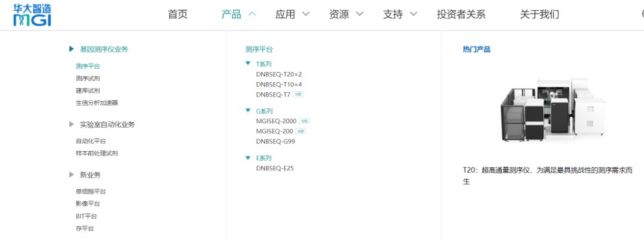Open DNBSEQ-G99 product
The width and height of the screenshot is (644, 240).
(275, 142)
